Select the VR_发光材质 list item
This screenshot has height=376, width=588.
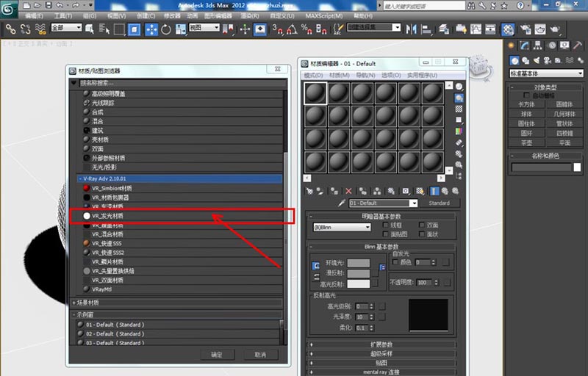182,216
